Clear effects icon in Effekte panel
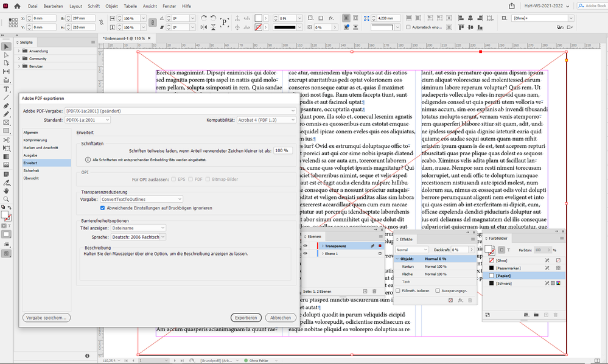The height and width of the screenshot is (364, 608). pos(450,301)
